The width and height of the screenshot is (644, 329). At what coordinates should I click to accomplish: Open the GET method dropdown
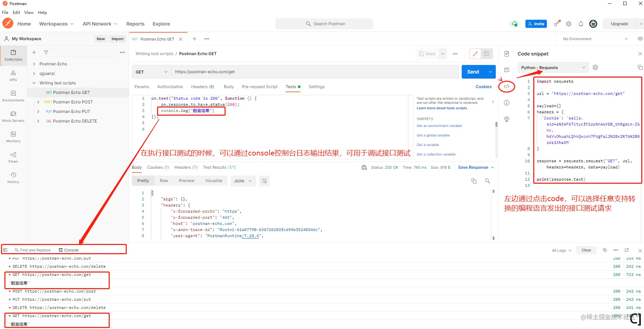point(151,72)
